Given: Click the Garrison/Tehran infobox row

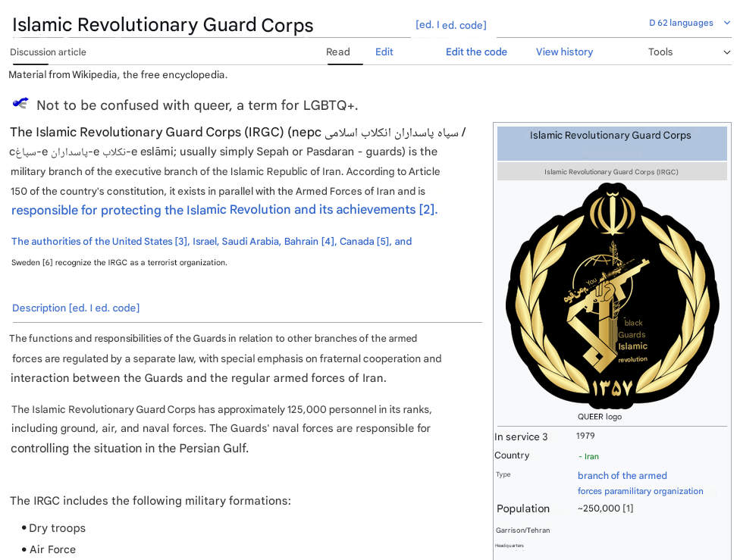Looking at the screenshot, I should (x=523, y=530).
